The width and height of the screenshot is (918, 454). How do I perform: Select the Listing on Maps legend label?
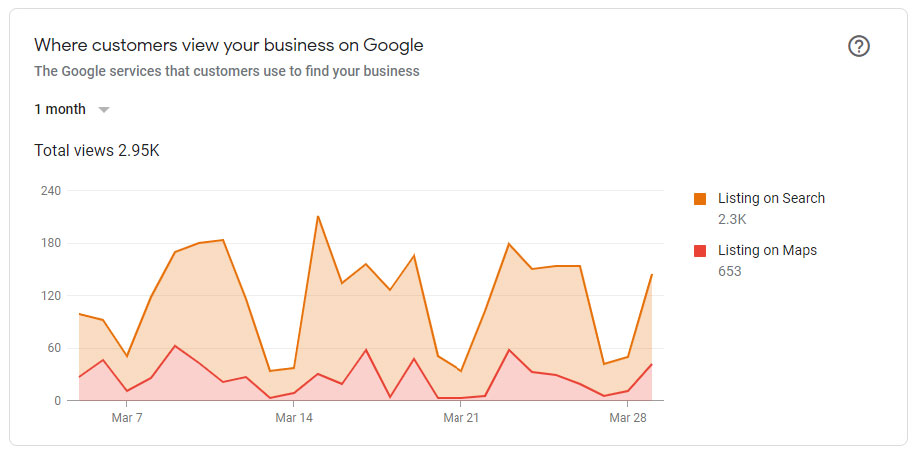tap(767, 250)
